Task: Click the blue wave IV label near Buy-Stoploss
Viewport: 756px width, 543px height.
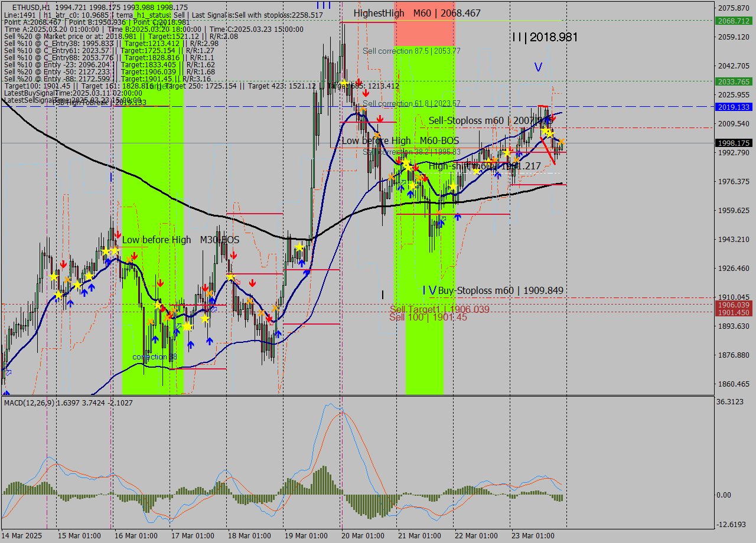Action: [429, 290]
